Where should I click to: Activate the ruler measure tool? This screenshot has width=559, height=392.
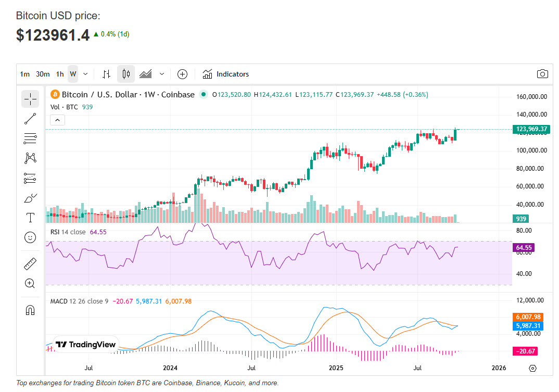[x=30, y=264]
